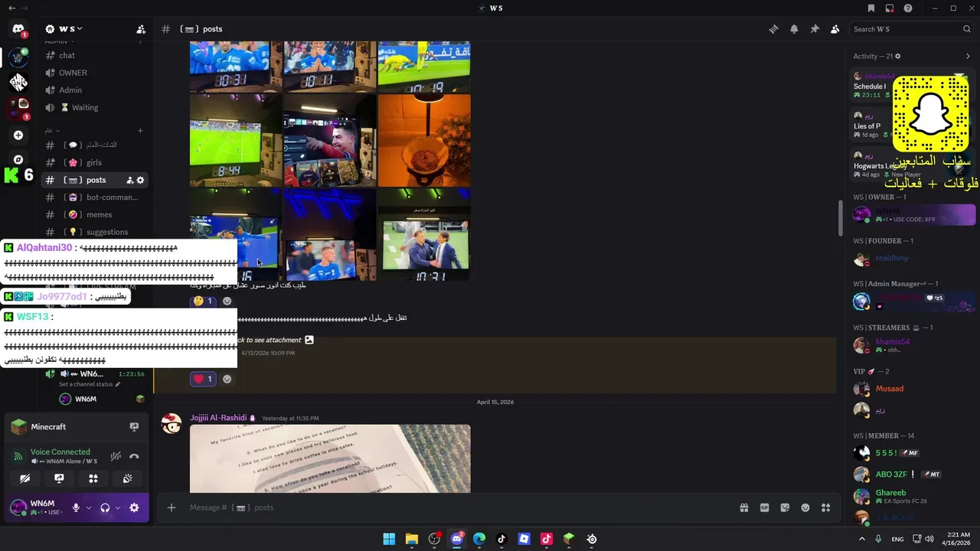Screen dimensions: 980x551
Task: Deafen with headphones icon
Action: coord(105,507)
